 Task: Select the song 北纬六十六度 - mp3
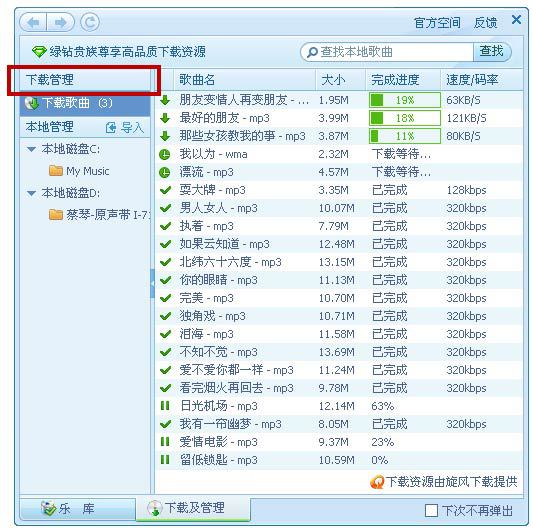230,262
